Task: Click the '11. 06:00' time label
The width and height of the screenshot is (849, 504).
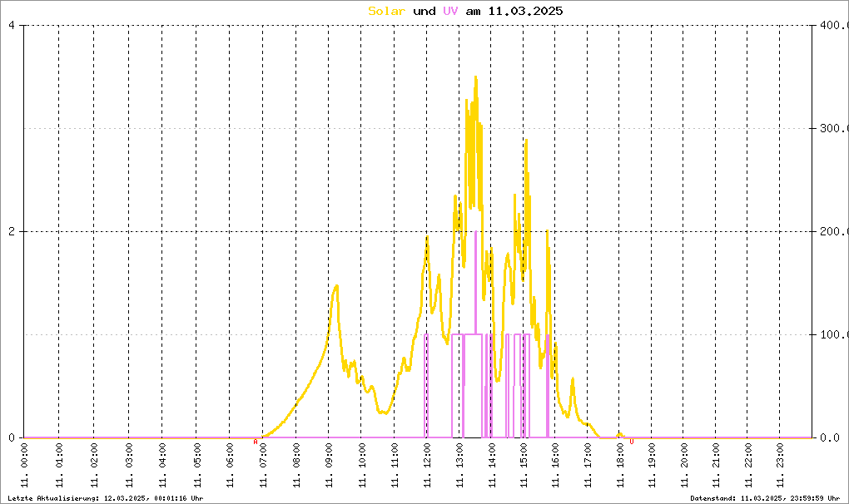Action: click(x=230, y=465)
